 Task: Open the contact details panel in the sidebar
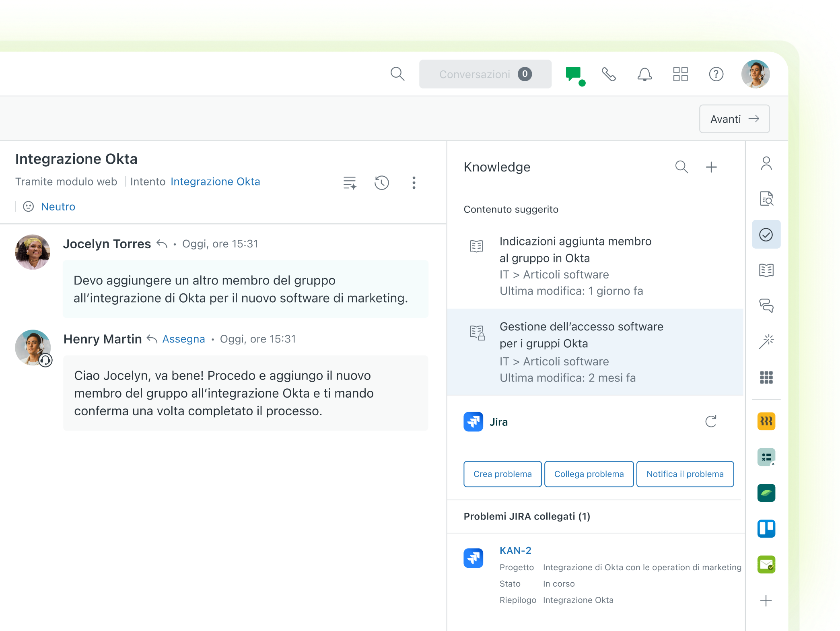pos(766,163)
